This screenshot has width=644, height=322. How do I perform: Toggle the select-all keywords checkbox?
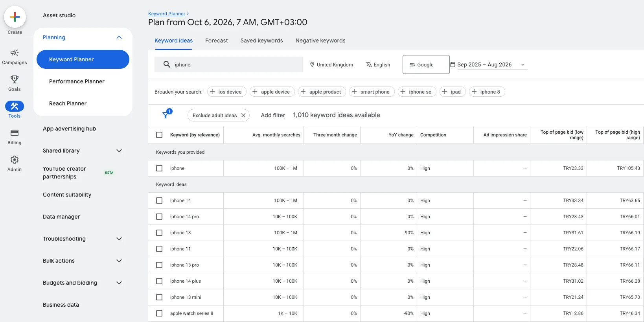(159, 135)
